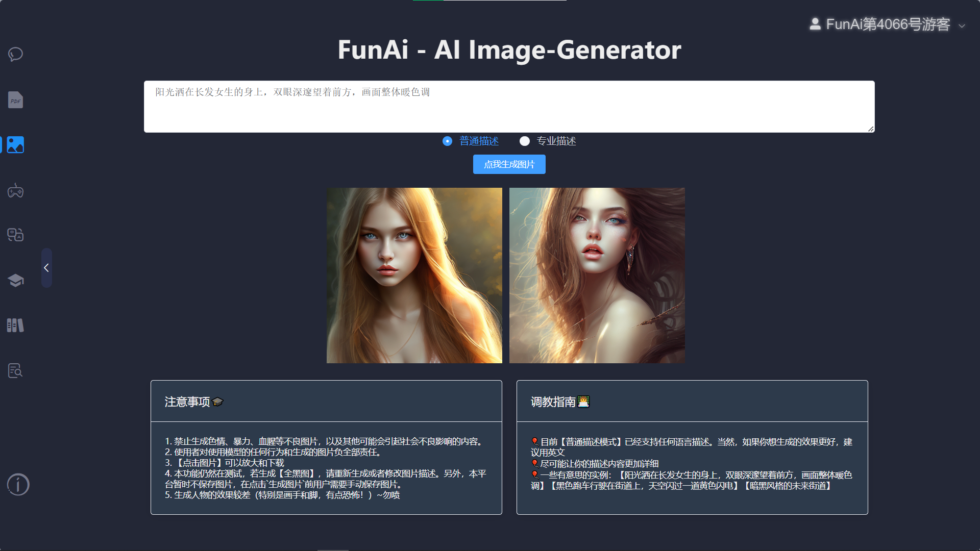Grab the textarea resize handle corner
Image resolution: width=980 pixels, height=551 pixels.
pyautogui.click(x=871, y=129)
